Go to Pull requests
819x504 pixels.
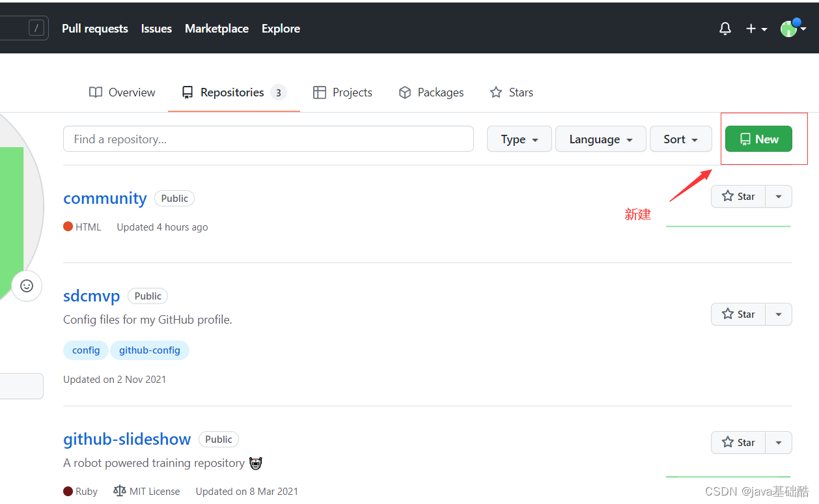click(x=95, y=29)
